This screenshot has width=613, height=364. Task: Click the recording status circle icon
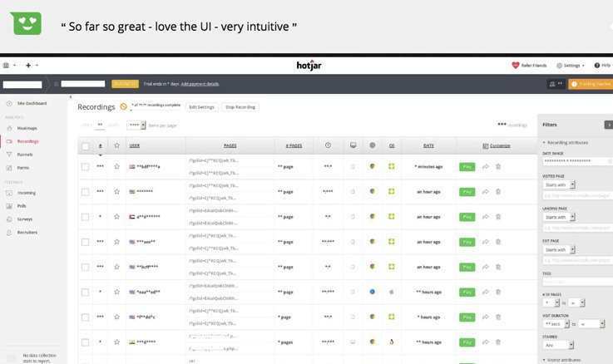pyautogui.click(x=124, y=106)
